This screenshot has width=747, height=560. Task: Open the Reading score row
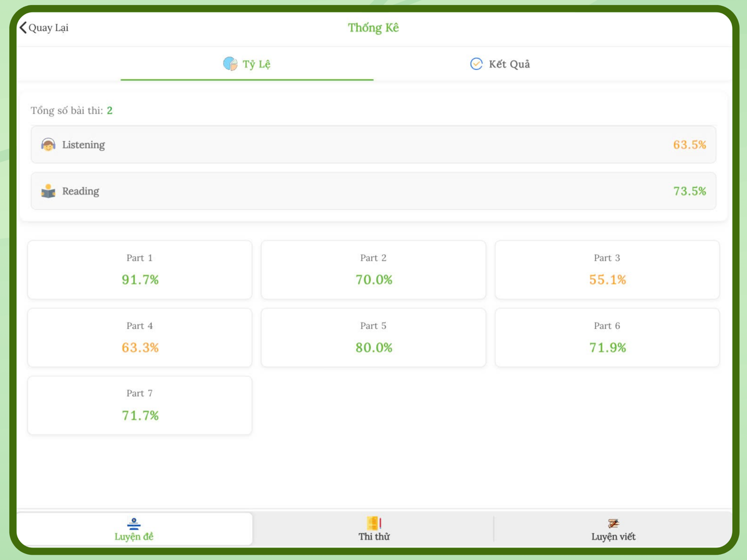373,191
